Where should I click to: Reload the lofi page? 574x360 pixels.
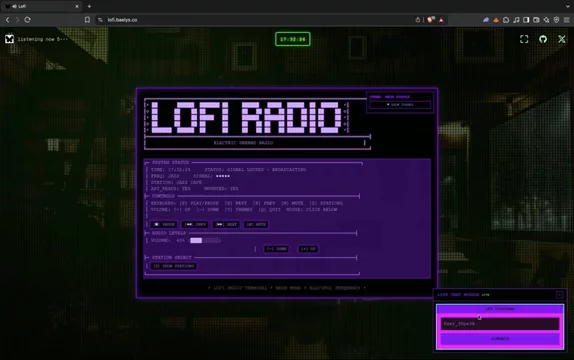(27, 20)
